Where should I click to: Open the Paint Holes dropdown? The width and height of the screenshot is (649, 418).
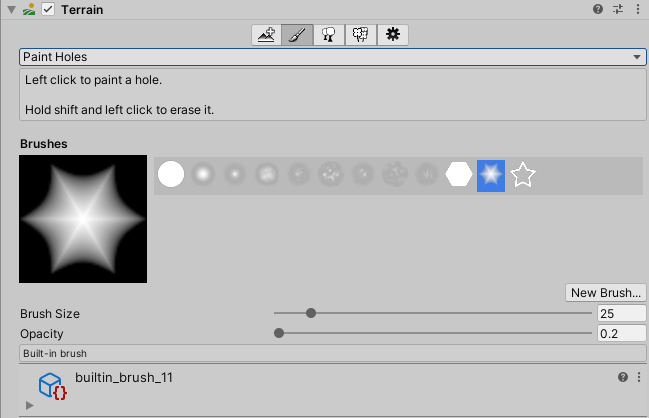pos(332,57)
